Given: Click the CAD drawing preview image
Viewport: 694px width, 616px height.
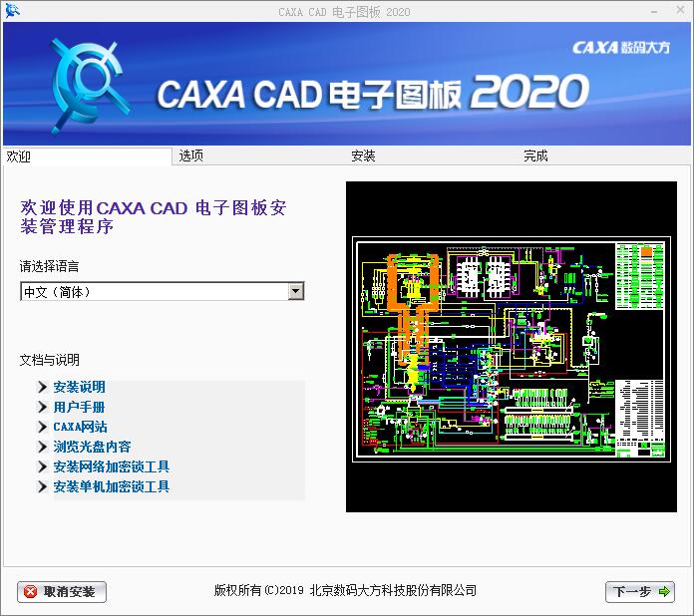Looking at the screenshot, I should click(512, 347).
